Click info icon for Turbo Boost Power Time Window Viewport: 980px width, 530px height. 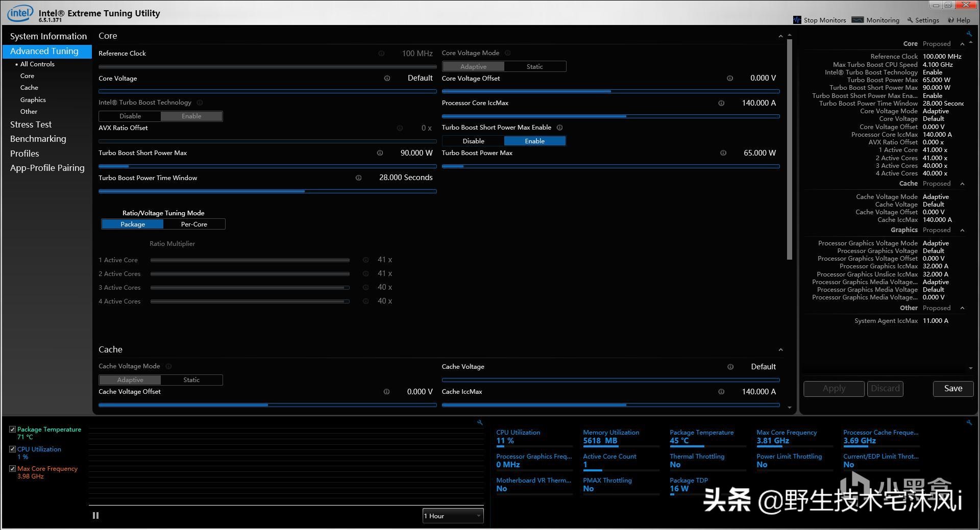tap(358, 178)
